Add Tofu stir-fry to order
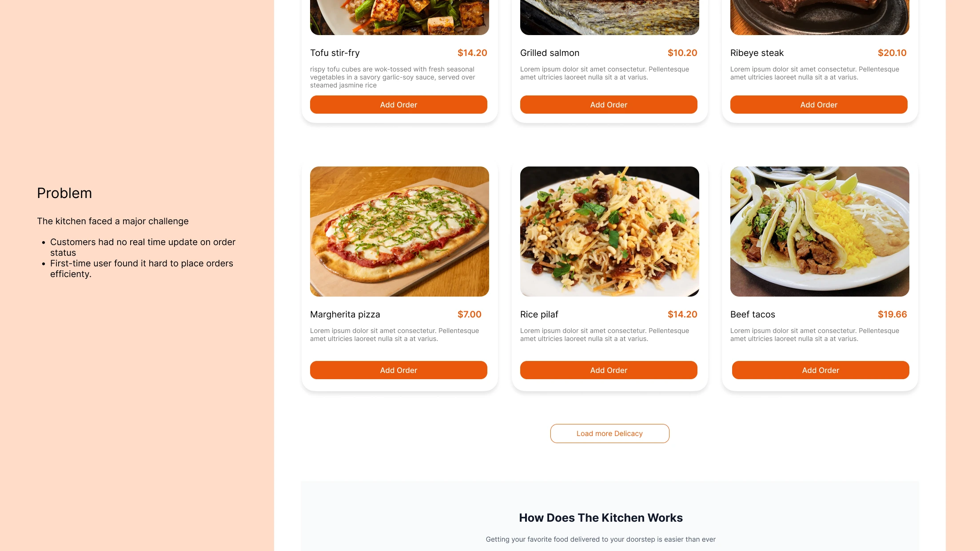Image resolution: width=980 pixels, height=551 pixels. coord(398,105)
